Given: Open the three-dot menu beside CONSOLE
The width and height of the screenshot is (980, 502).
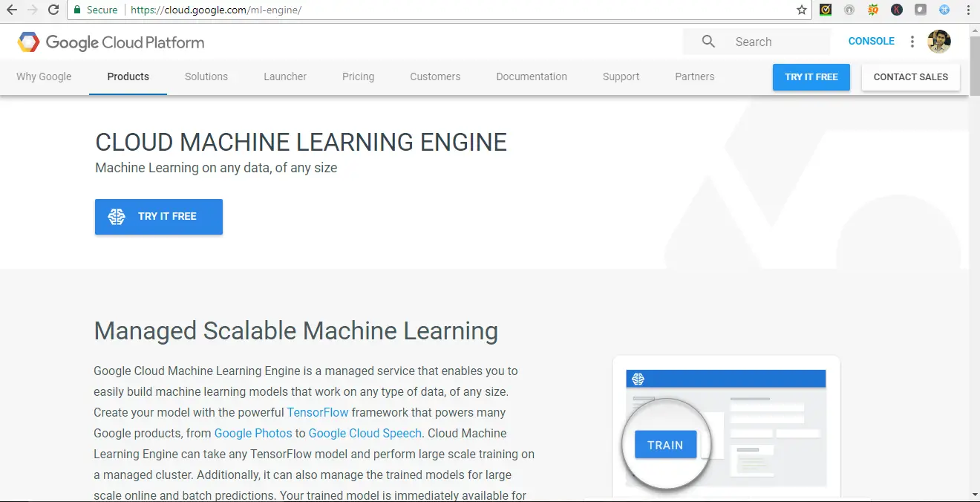Looking at the screenshot, I should point(912,42).
